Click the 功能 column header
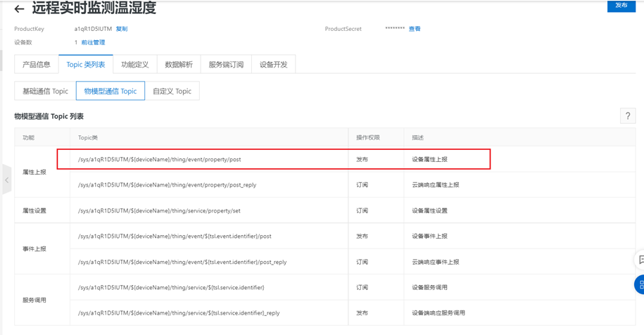 click(x=28, y=137)
